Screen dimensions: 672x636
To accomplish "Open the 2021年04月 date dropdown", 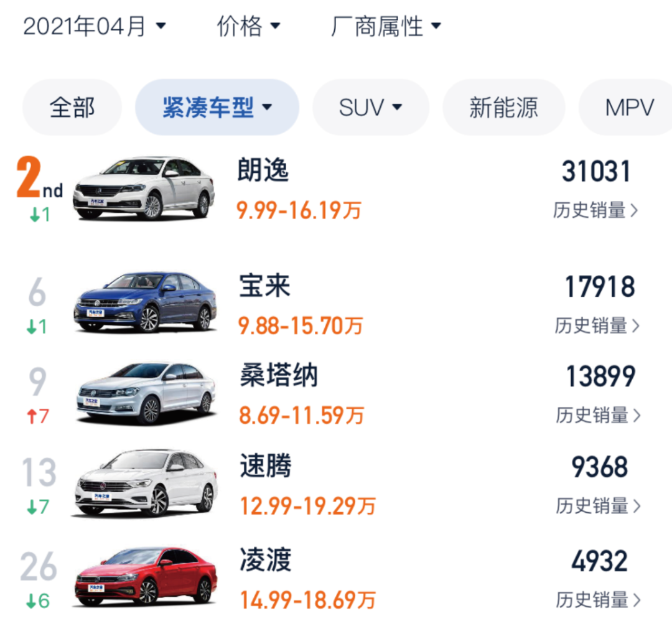I will coord(95,27).
